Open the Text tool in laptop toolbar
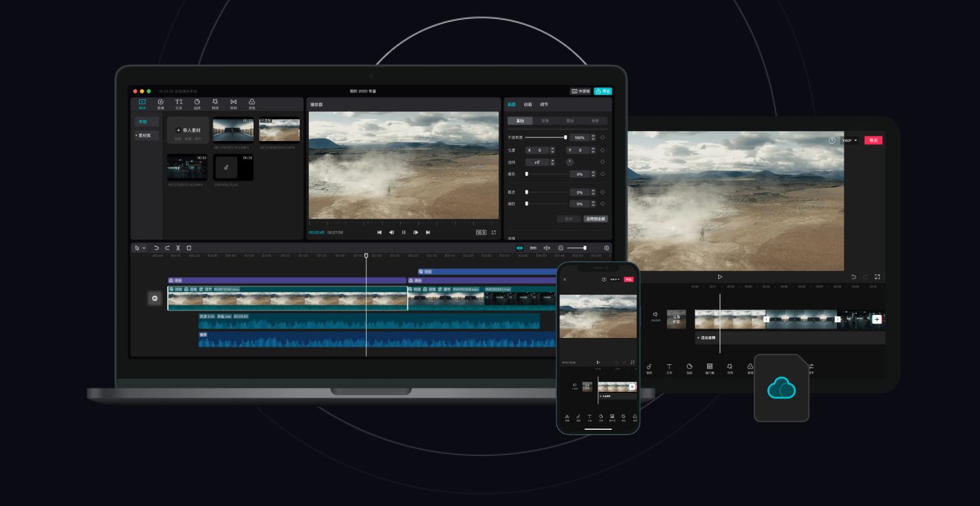The image size is (980, 506). pos(178,103)
